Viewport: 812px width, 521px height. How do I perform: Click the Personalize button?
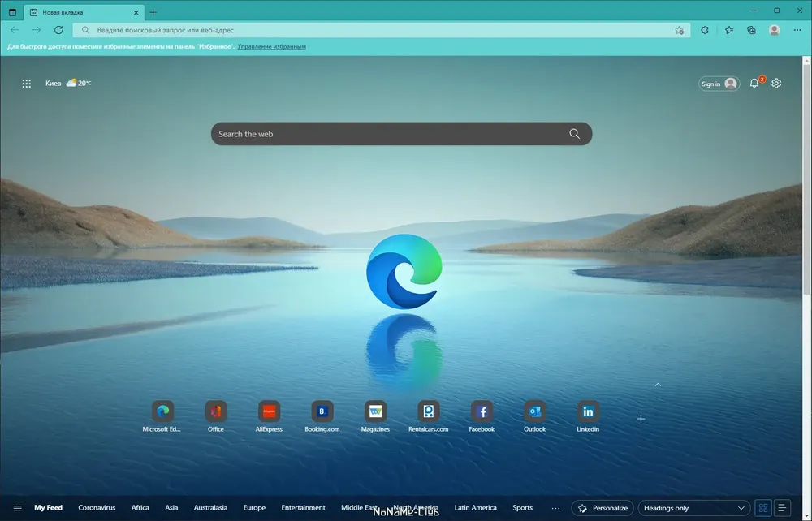(603, 508)
